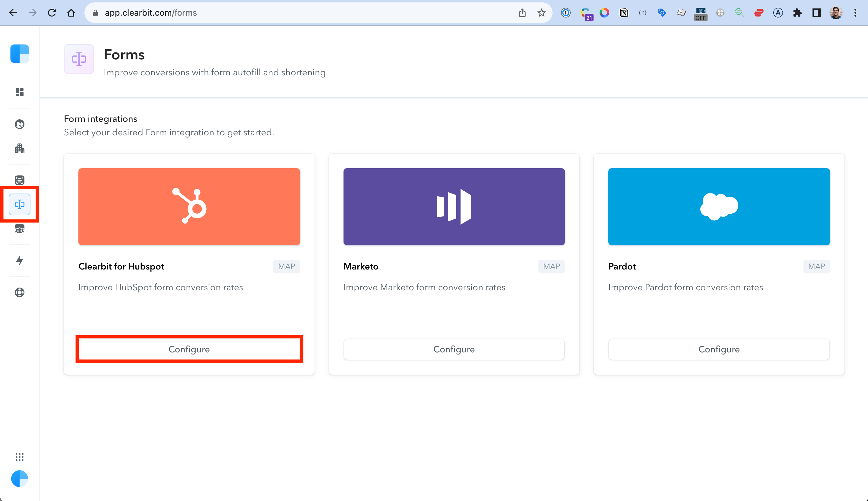This screenshot has width=868, height=501.
Task: Click the Clearbit logo at top of sidebar
Action: 19,54
